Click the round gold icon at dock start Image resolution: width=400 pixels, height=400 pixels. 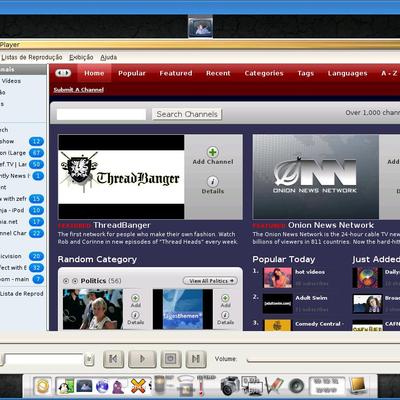coord(43,387)
